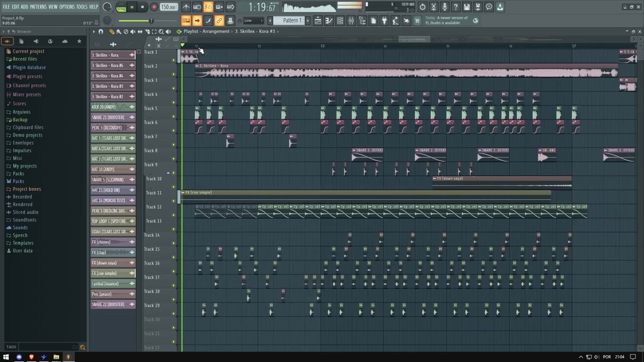This screenshot has height=362, width=644.
Task: Toggle typing keyboard to piano button
Action: [186, 21]
